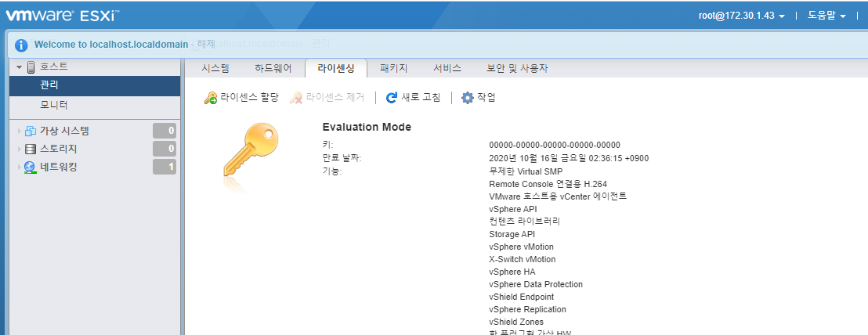Screen dimensions: 868x335
Task: Click 라이센스 할당 button
Action: [x=241, y=98]
